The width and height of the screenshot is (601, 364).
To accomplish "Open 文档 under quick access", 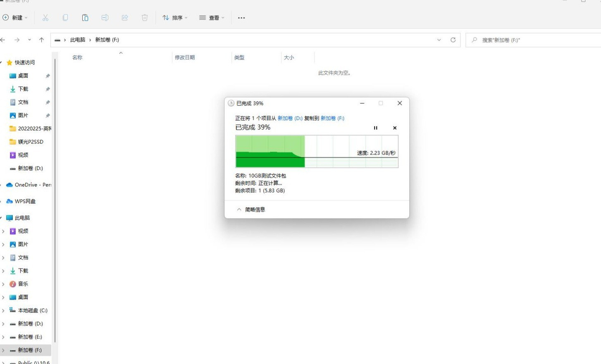I will pos(23,102).
